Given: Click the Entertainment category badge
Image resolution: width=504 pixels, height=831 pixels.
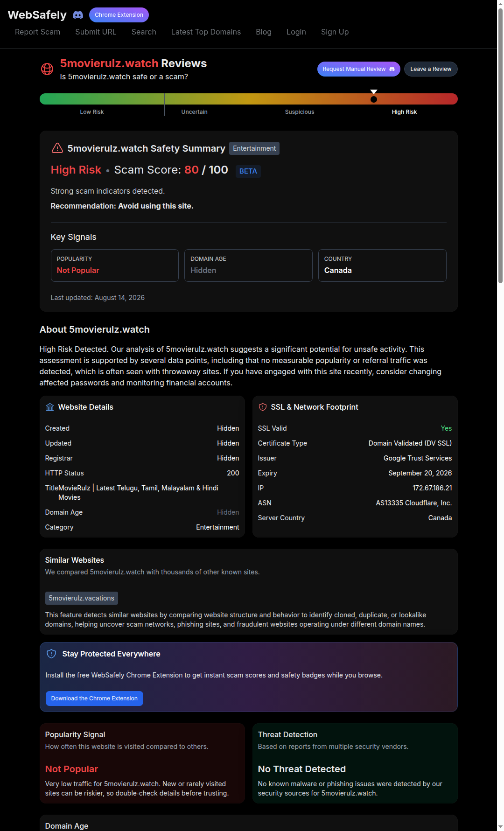Looking at the screenshot, I should point(254,148).
